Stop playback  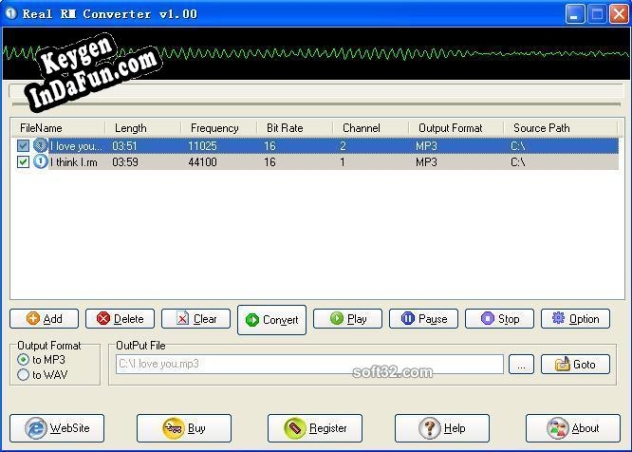click(499, 319)
